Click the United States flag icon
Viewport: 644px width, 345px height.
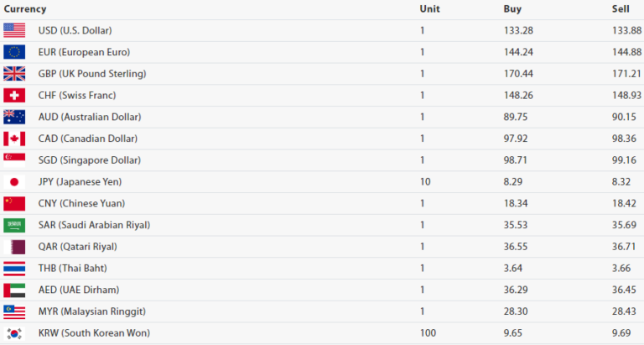tap(14, 30)
